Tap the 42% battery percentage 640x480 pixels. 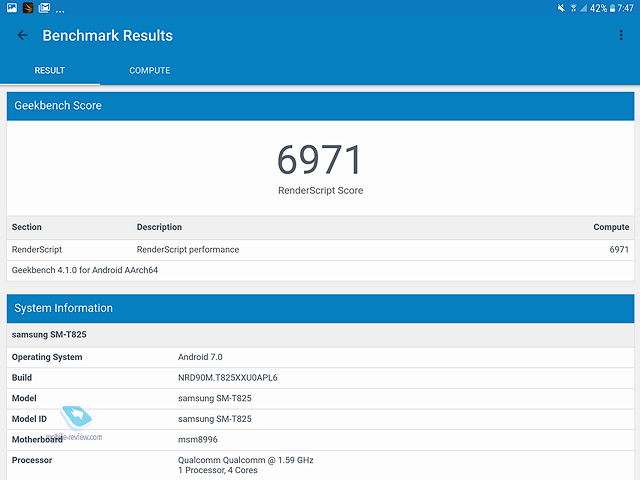[x=598, y=8]
